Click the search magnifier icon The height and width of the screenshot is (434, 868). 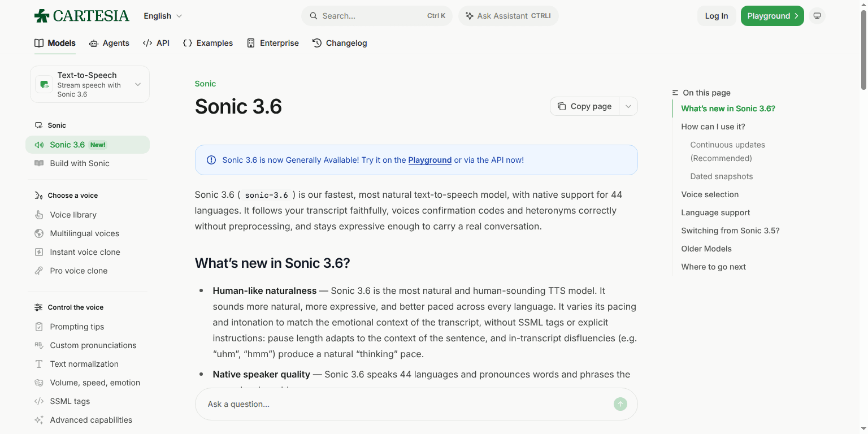point(313,16)
